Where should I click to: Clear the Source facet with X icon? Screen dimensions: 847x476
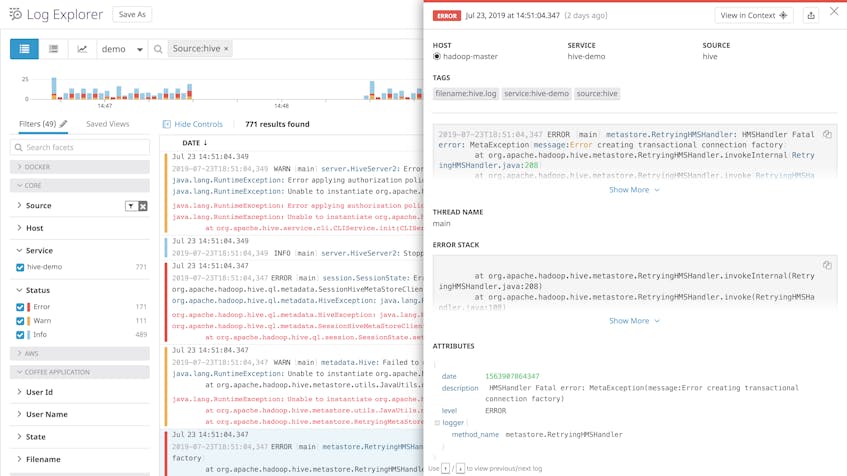point(143,206)
